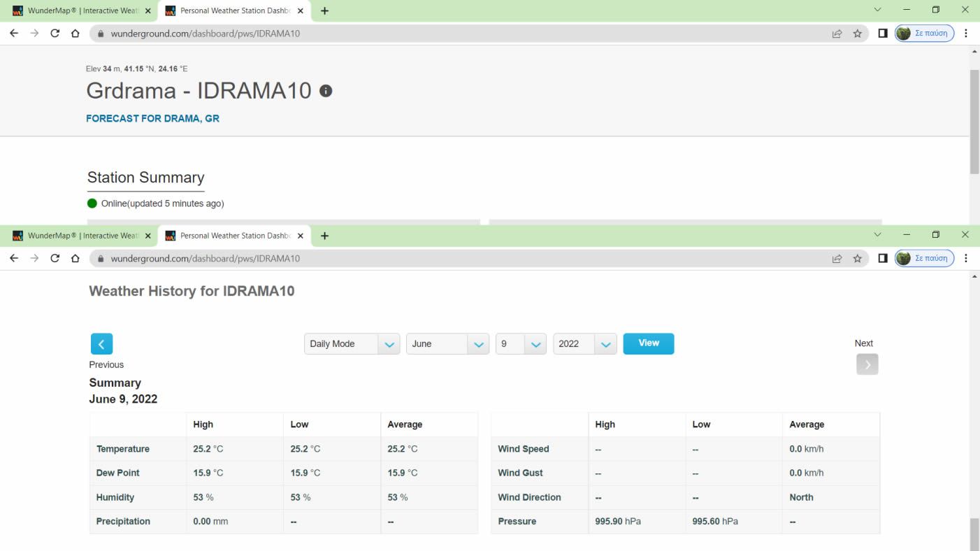Open share icon in address bar above station title
980x551 pixels.
[x=837, y=34]
